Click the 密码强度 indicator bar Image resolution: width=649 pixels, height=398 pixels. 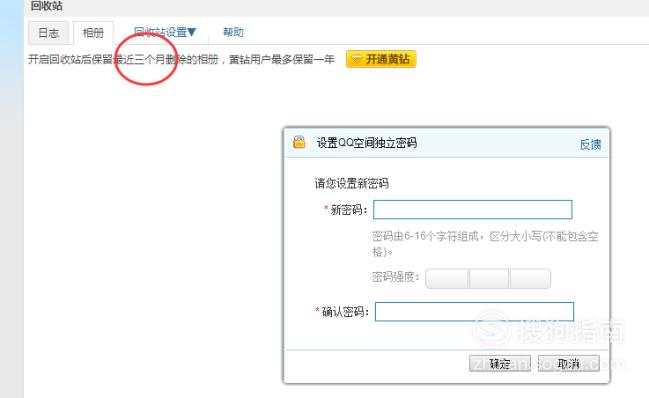click(x=488, y=278)
